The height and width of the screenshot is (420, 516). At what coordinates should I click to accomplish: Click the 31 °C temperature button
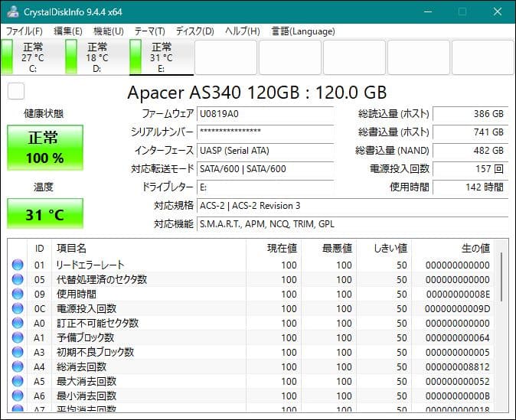click(45, 213)
